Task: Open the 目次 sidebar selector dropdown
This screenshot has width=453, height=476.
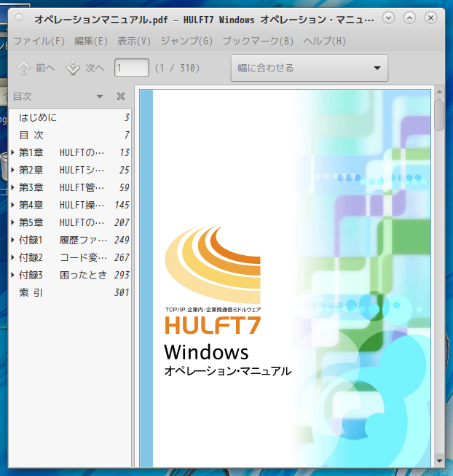Action: pyautogui.click(x=100, y=96)
